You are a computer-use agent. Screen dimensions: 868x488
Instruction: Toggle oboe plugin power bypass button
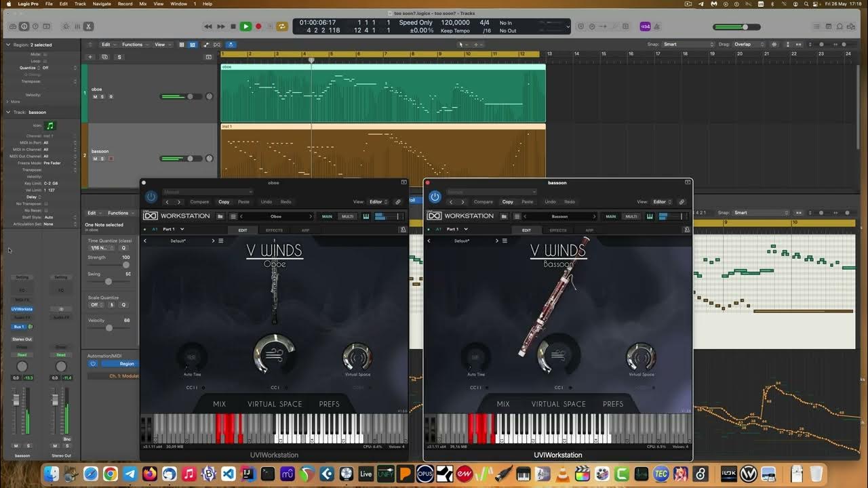[151, 197]
